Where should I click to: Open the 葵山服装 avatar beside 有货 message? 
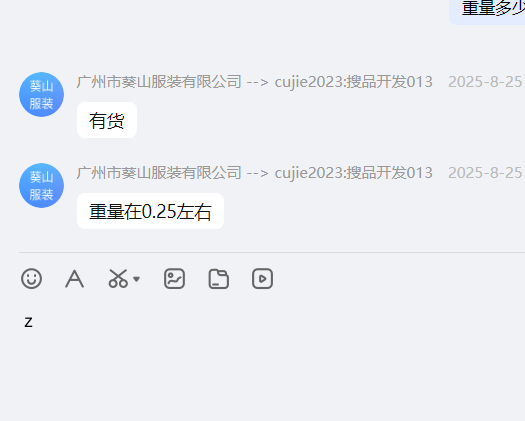click(x=42, y=94)
